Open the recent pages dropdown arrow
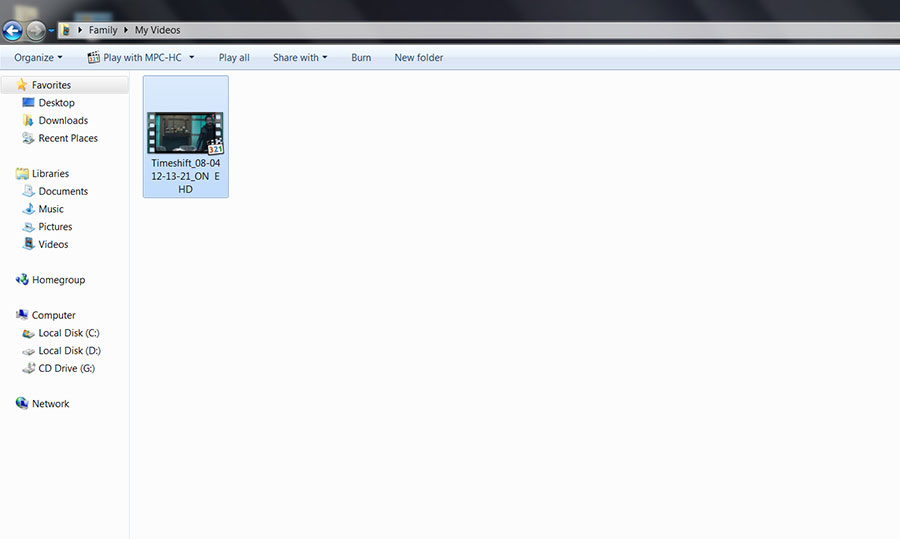 click(x=51, y=30)
